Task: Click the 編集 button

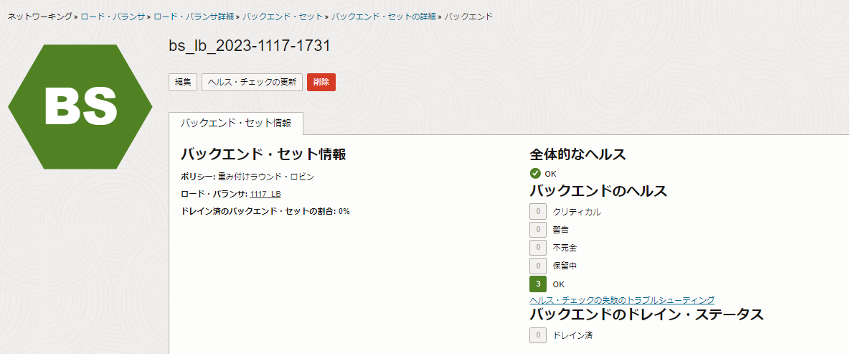Action: [x=183, y=82]
